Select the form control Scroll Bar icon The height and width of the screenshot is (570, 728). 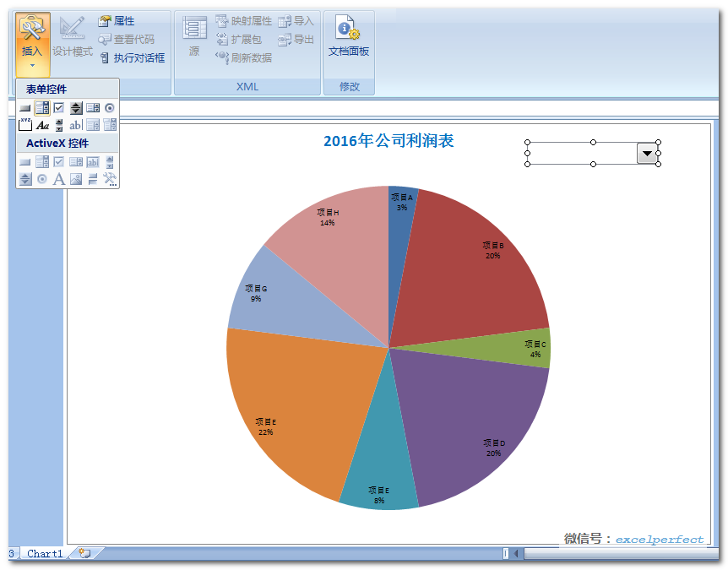point(59,125)
